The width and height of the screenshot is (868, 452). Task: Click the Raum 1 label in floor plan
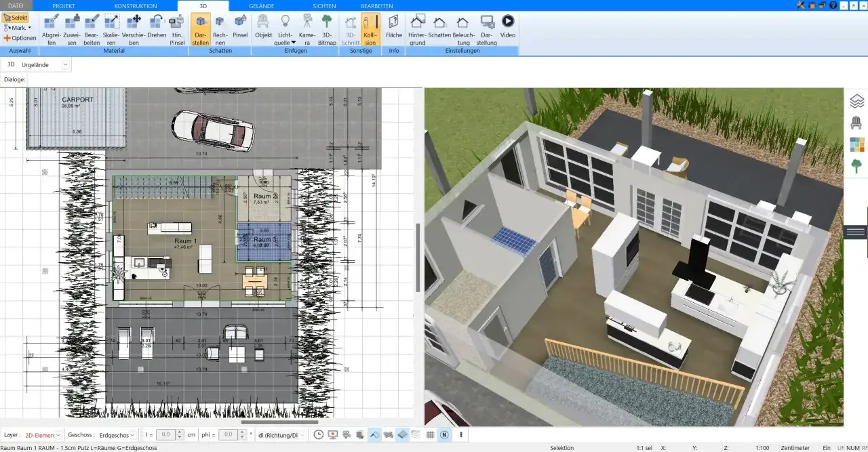[185, 241]
